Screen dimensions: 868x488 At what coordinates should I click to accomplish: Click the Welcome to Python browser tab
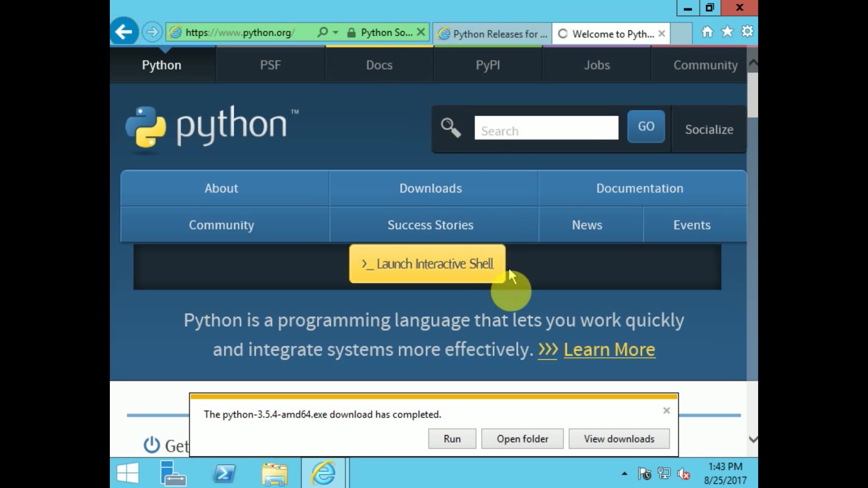pos(609,34)
